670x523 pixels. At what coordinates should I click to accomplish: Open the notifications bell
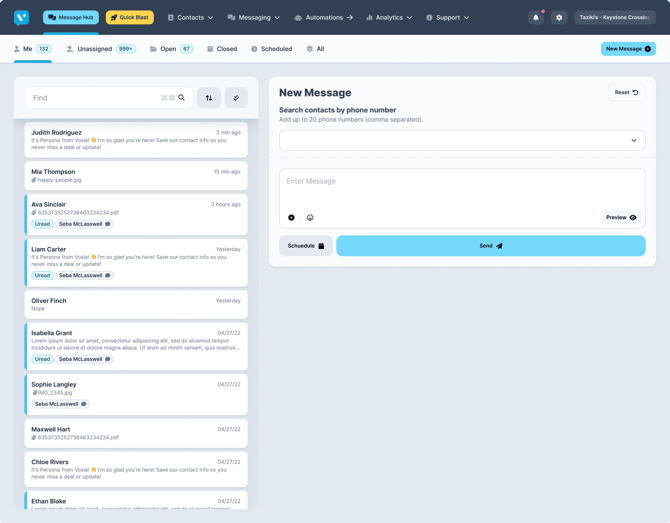click(x=536, y=17)
